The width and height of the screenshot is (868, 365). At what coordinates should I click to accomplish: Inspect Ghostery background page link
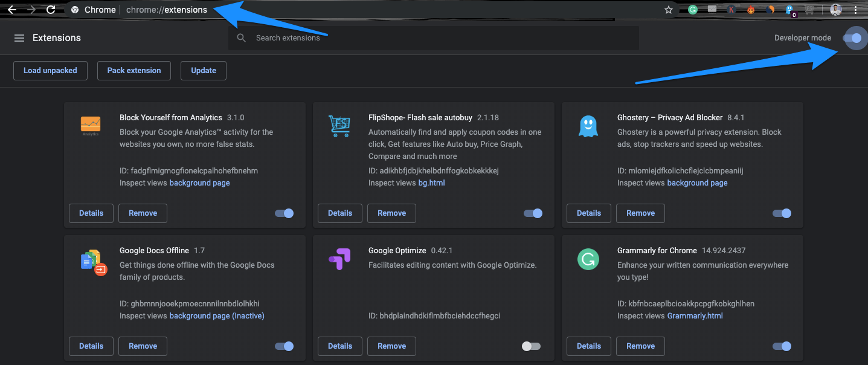(697, 183)
